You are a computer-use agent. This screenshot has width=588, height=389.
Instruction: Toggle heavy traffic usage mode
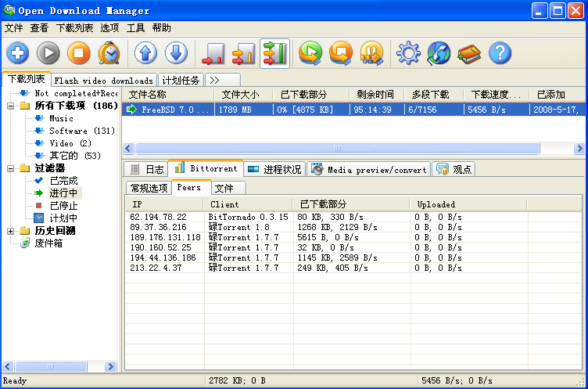(274, 53)
